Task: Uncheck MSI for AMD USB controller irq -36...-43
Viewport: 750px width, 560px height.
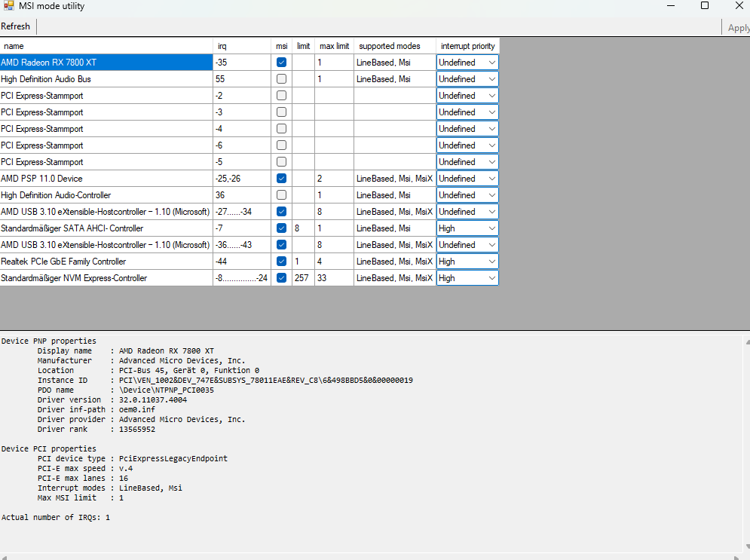Action: (x=281, y=245)
